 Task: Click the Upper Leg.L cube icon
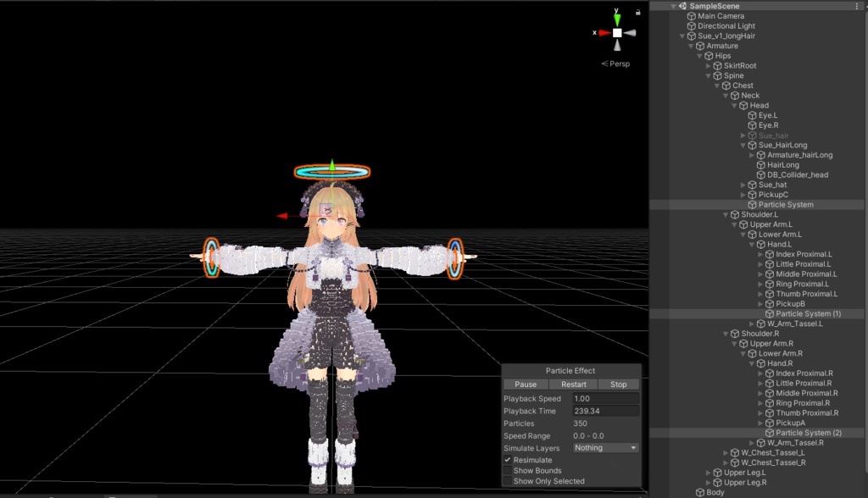(717, 473)
